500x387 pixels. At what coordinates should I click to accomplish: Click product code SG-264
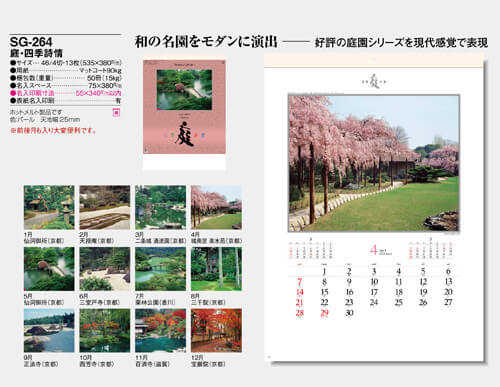[x=31, y=42]
